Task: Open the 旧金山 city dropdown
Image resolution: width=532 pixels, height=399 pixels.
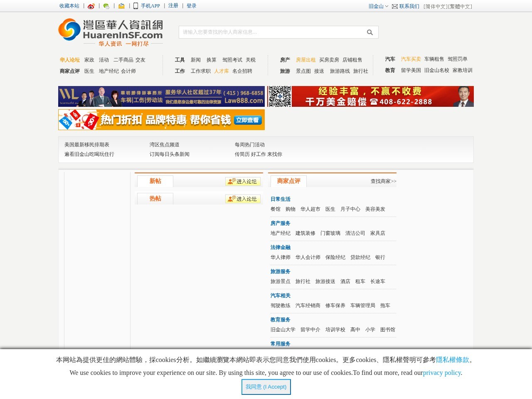Action: click(378, 6)
